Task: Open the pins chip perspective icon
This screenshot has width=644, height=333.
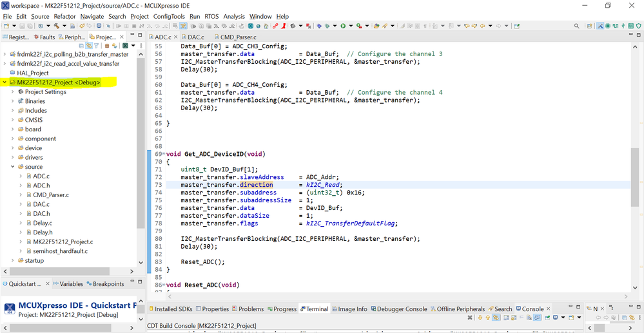Action: tap(608, 26)
